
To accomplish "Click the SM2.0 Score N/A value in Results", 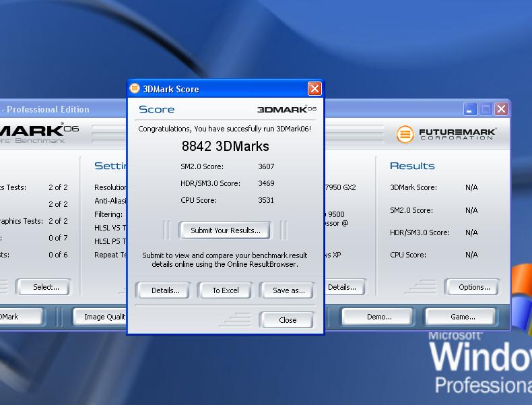I will (x=471, y=210).
